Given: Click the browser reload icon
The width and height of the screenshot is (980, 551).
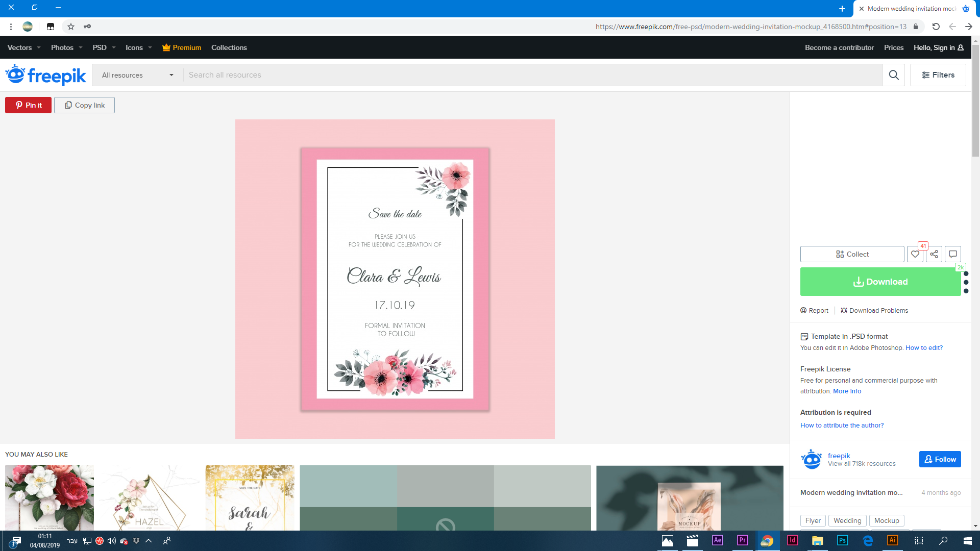Looking at the screenshot, I should [x=936, y=27].
